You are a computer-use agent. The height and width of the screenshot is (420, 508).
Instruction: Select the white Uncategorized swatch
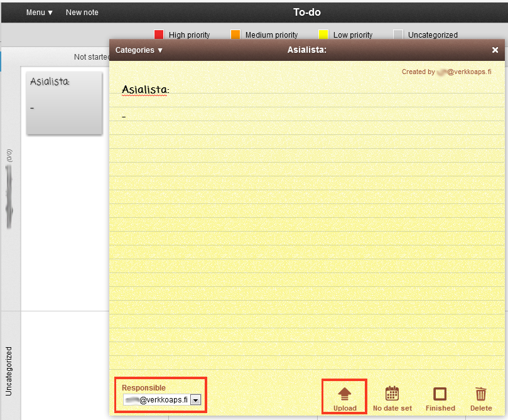pyautogui.click(x=398, y=35)
